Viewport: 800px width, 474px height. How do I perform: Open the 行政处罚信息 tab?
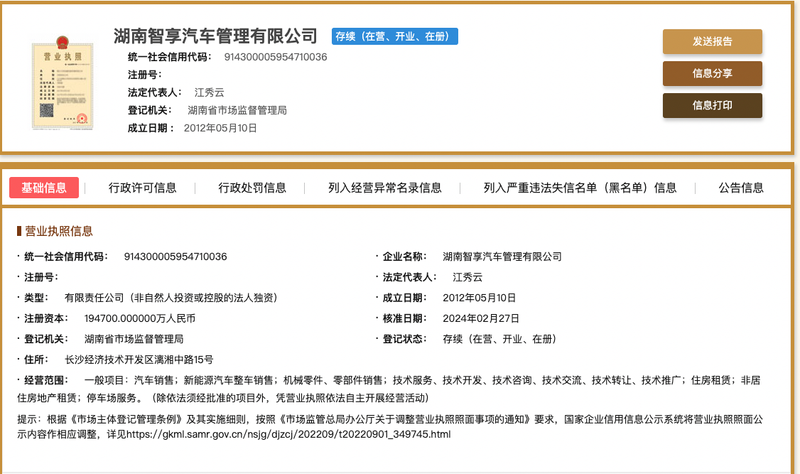pyautogui.click(x=252, y=187)
